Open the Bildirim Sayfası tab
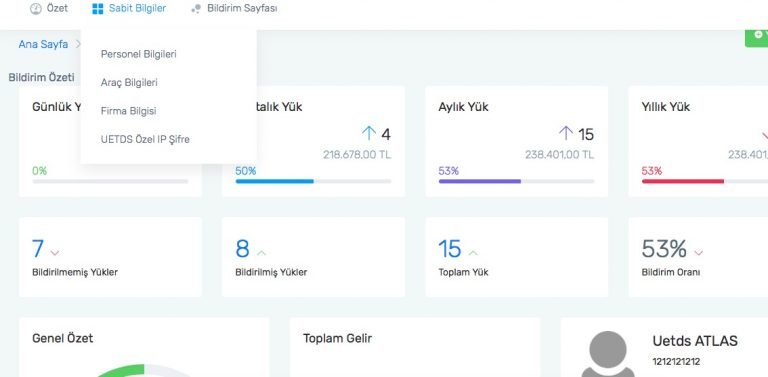 pos(234,9)
